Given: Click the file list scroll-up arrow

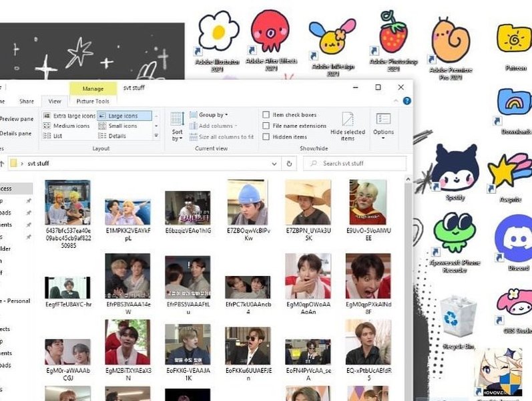Looking at the screenshot, I should tap(408, 179).
